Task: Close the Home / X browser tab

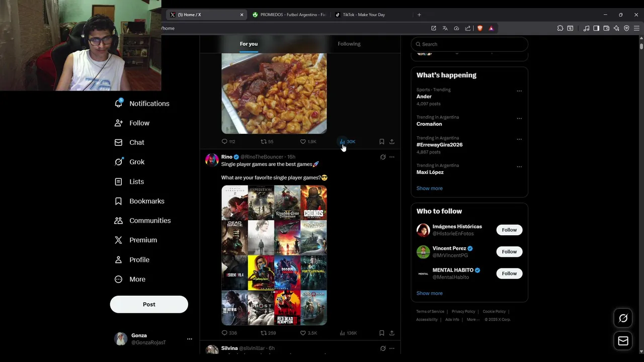Action: [x=242, y=15]
